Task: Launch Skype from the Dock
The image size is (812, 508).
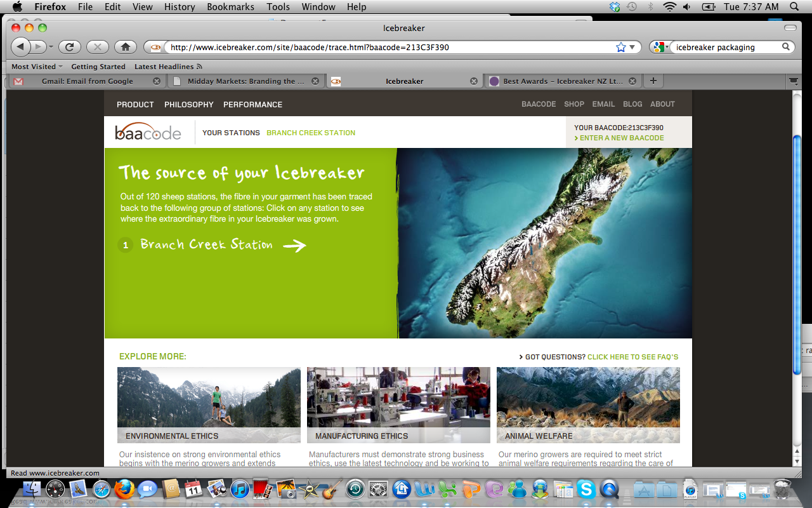Action: (586, 489)
